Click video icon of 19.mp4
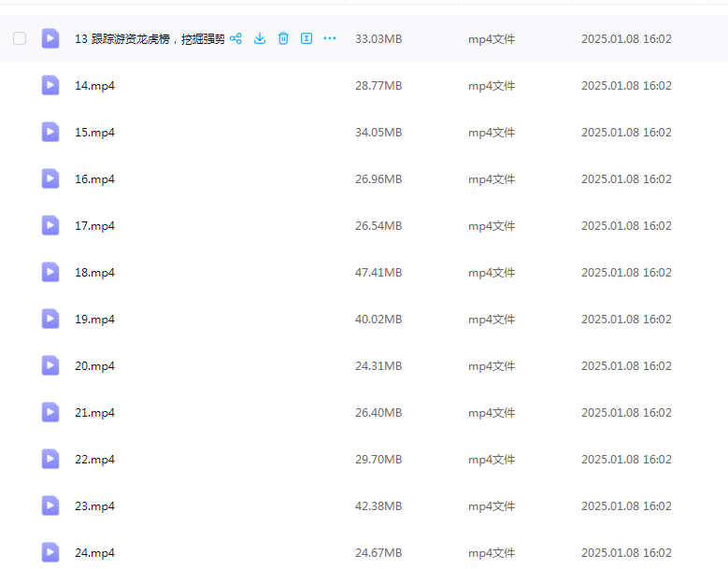This screenshot has width=728, height=569. 50,319
